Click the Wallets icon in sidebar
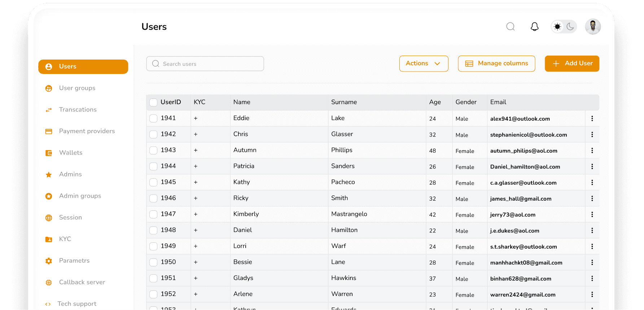Screen dimensions: 644x310 click(x=49, y=153)
